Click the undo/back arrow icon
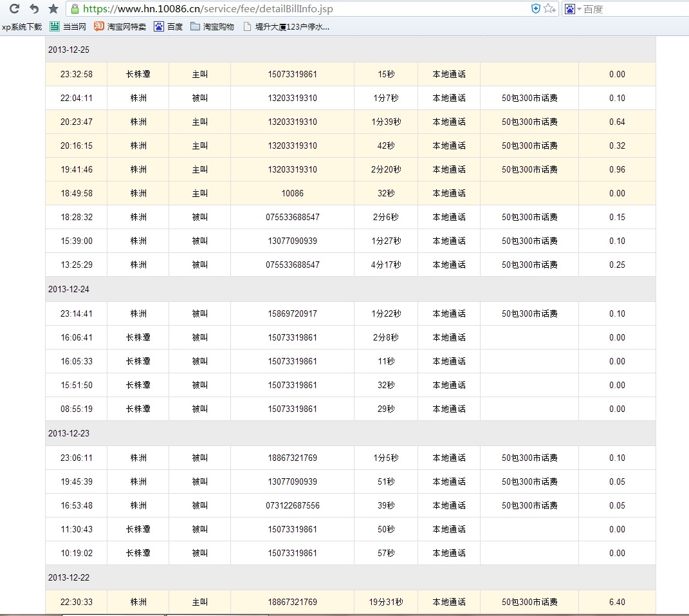This screenshot has width=689, height=616. pyautogui.click(x=34, y=9)
